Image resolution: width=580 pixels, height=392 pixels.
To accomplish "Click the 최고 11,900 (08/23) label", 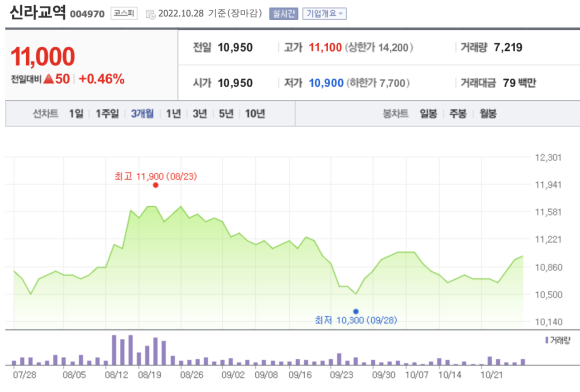I will (x=156, y=176).
